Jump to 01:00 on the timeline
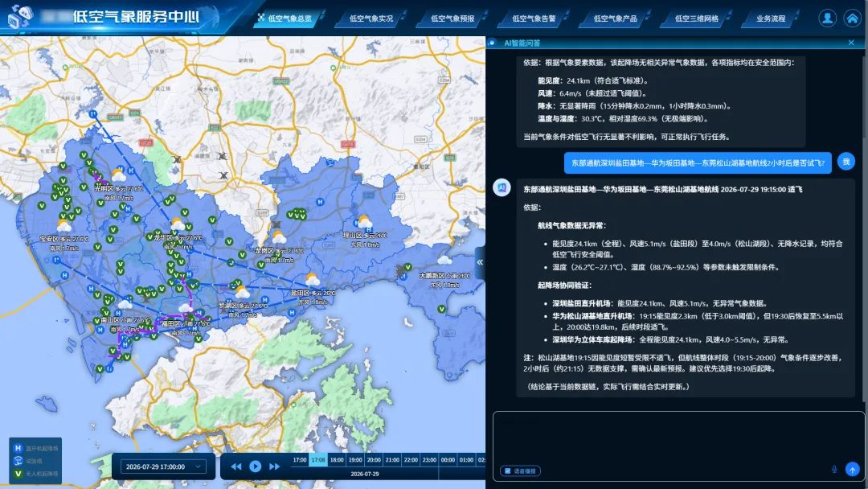The width and height of the screenshot is (868, 489). 467,460
